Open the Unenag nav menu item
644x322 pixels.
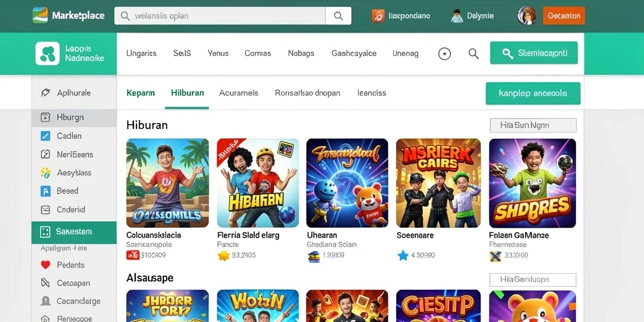[406, 53]
